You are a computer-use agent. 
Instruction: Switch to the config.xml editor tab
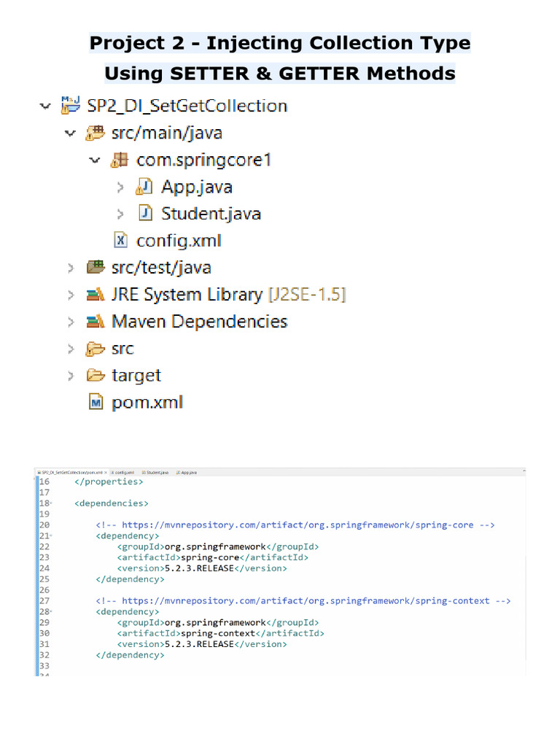coord(122,473)
